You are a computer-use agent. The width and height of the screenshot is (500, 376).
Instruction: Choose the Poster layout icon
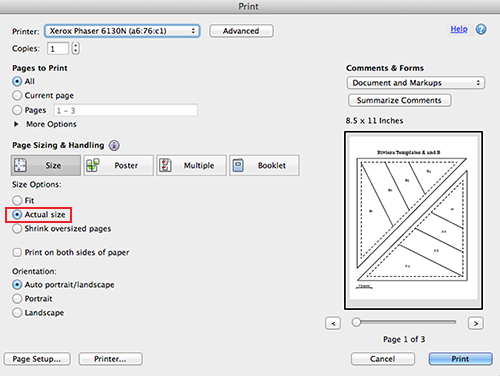click(x=93, y=165)
